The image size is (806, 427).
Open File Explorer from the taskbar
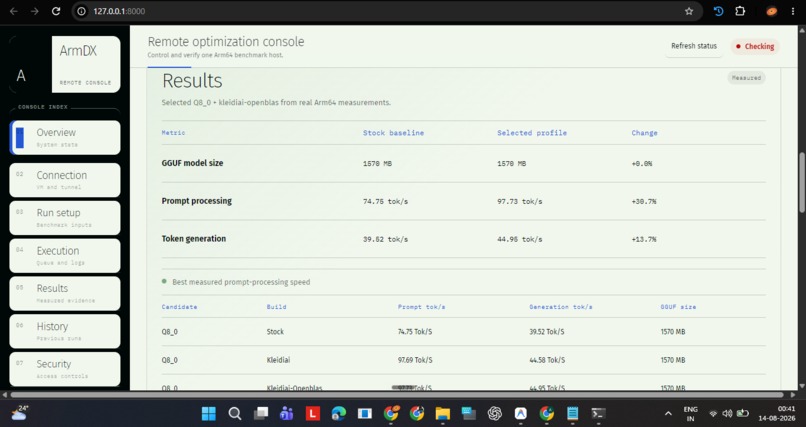[x=443, y=414]
